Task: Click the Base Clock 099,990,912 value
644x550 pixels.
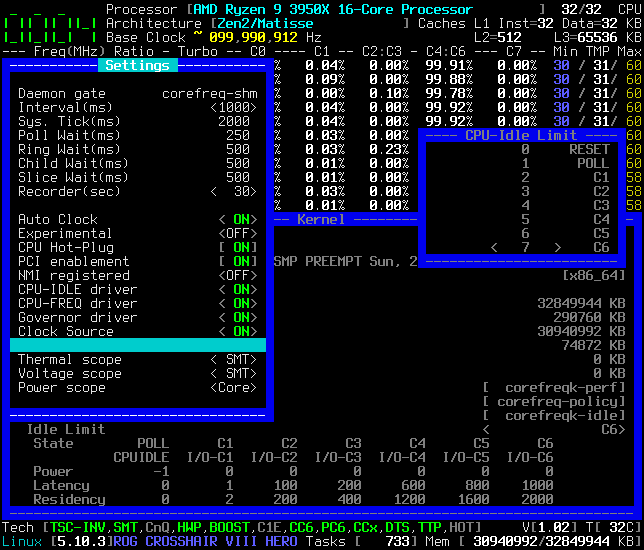Action: (253, 37)
